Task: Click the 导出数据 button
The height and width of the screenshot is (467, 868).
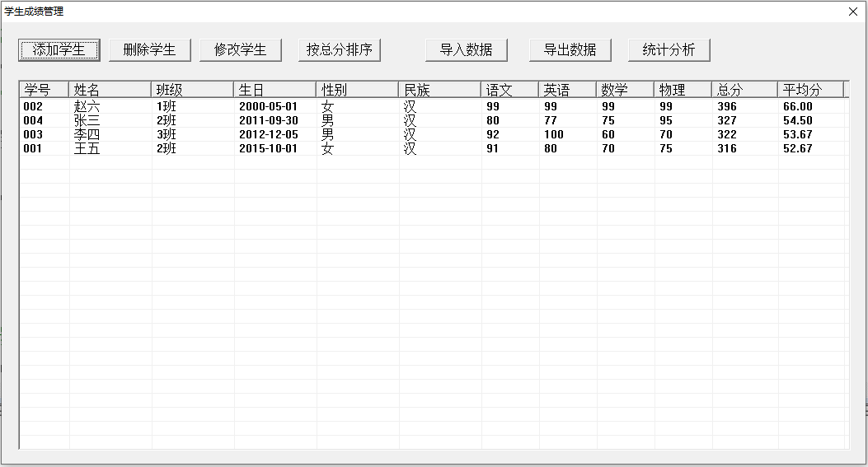Action: click(x=570, y=49)
